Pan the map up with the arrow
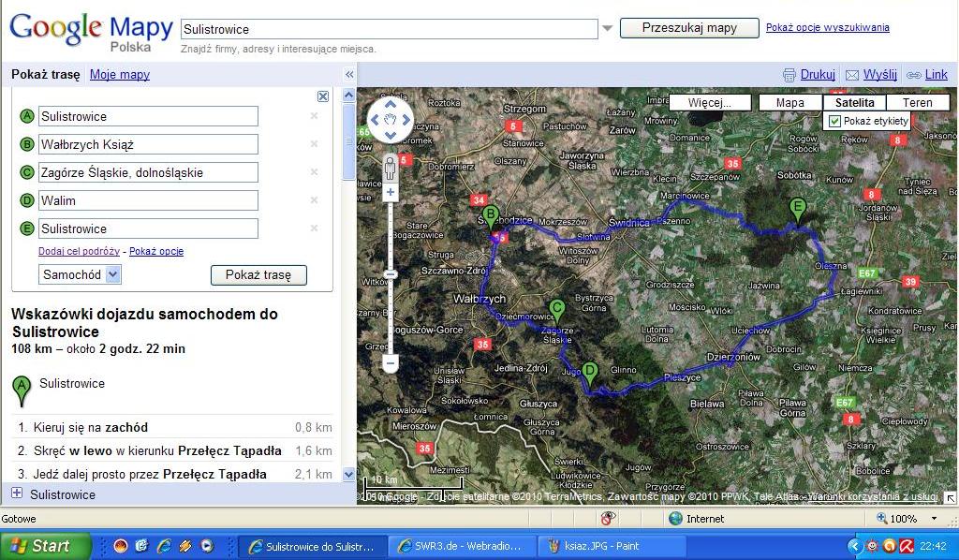 pos(391,105)
